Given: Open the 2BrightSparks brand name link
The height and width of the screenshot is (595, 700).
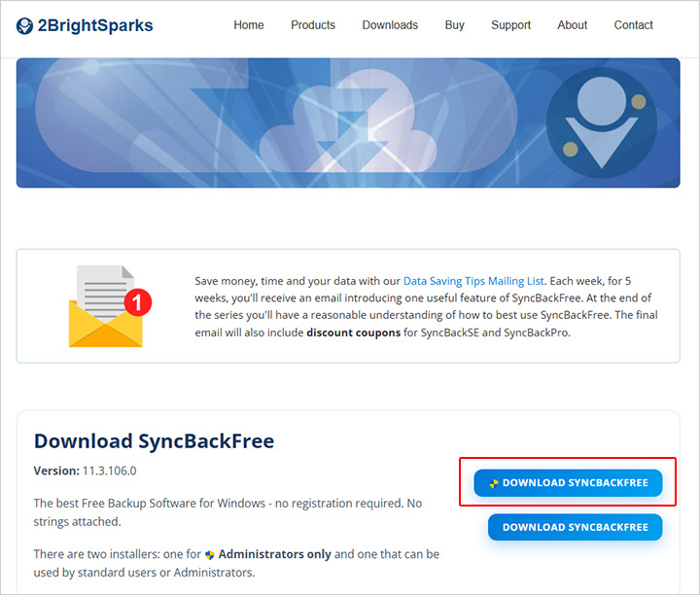Looking at the screenshot, I should pos(95,25).
